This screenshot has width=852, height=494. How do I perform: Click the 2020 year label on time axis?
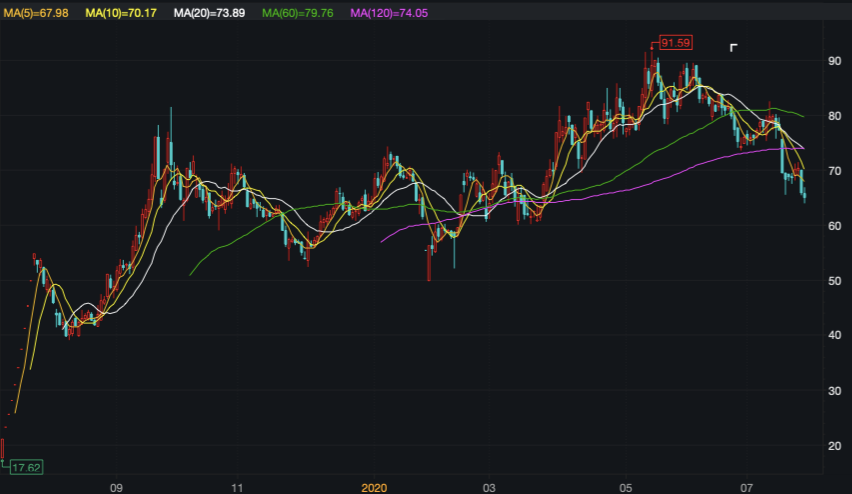tap(374, 487)
